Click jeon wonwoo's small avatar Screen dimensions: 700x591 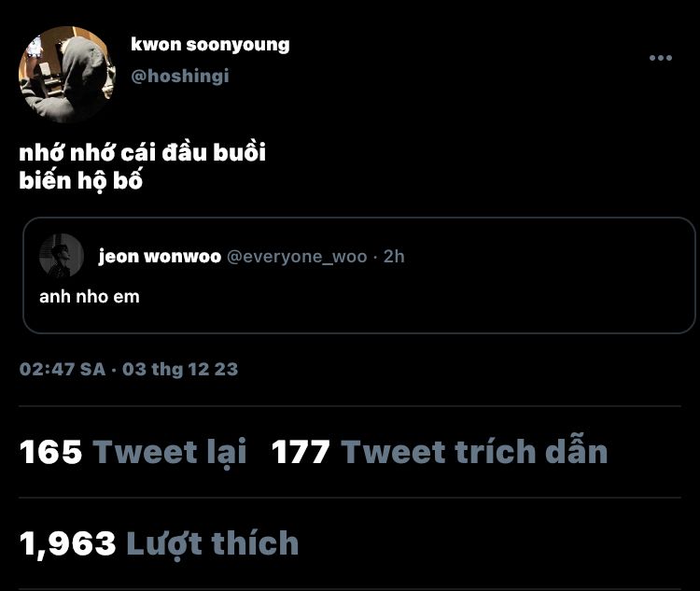tap(62, 256)
